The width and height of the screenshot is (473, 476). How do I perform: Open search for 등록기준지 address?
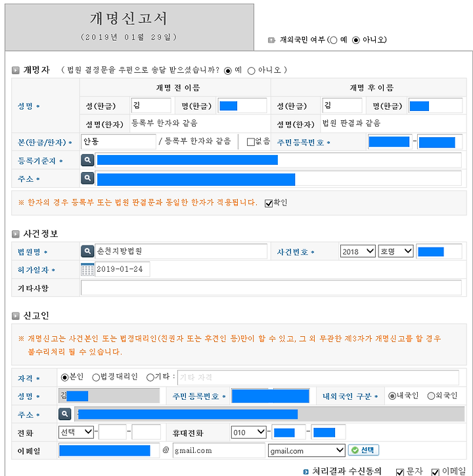click(87, 160)
